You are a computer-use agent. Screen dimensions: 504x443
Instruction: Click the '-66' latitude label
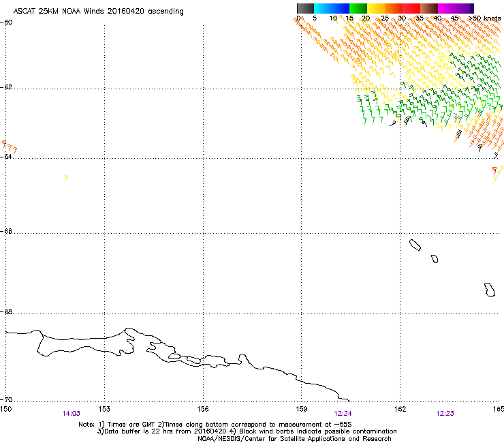pyautogui.click(x=6, y=231)
